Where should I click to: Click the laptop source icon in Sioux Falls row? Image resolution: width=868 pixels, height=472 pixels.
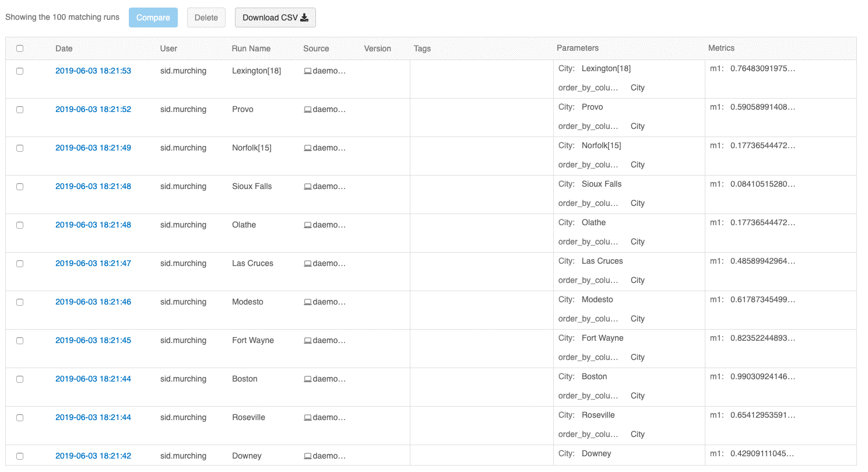(307, 187)
